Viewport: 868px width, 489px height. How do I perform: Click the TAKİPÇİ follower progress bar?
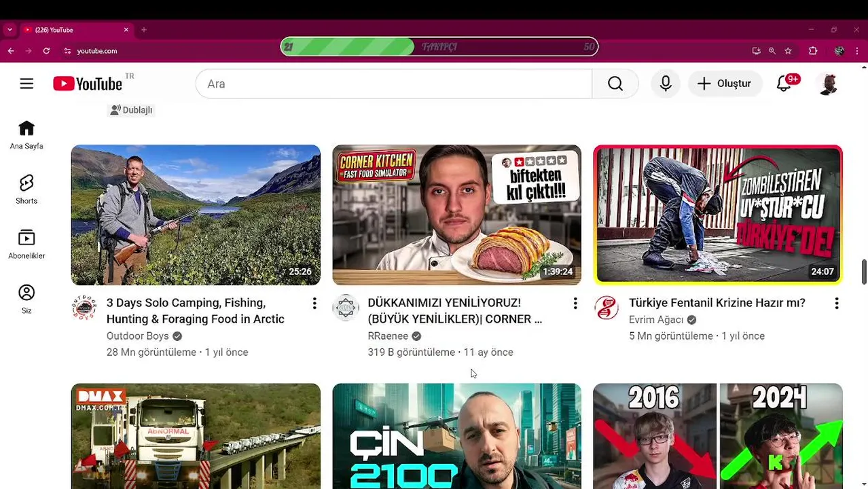pos(439,47)
